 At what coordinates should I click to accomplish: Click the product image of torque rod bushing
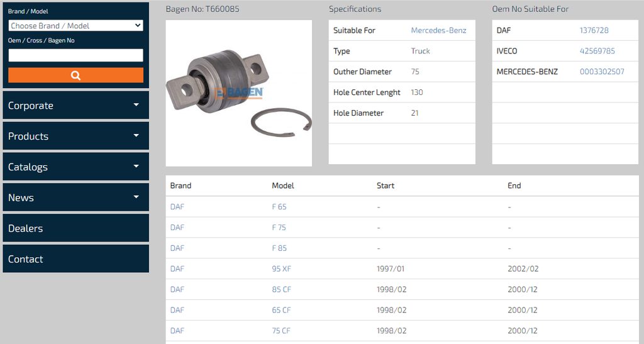pyautogui.click(x=238, y=93)
